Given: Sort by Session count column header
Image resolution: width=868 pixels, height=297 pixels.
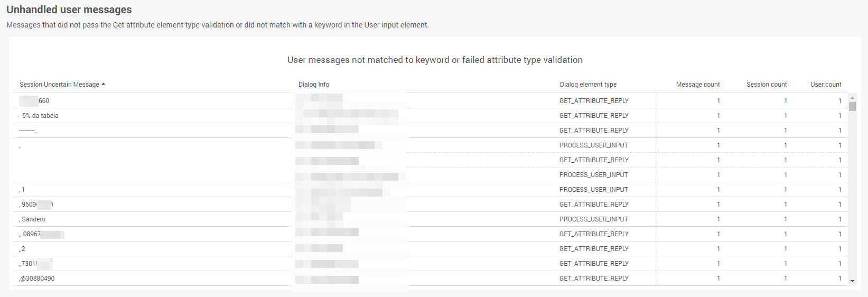Looking at the screenshot, I should [767, 85].
